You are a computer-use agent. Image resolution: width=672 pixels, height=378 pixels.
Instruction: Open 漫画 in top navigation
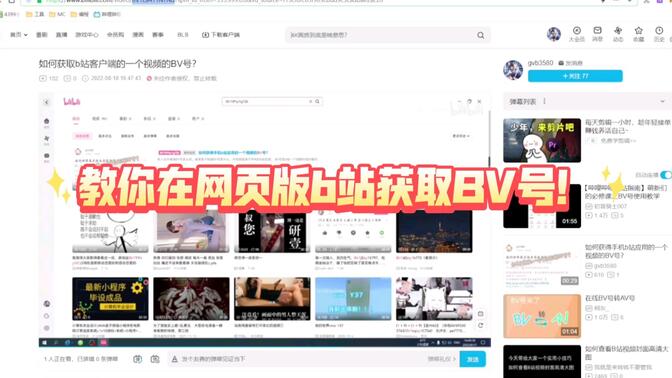(x=138, y=35)
